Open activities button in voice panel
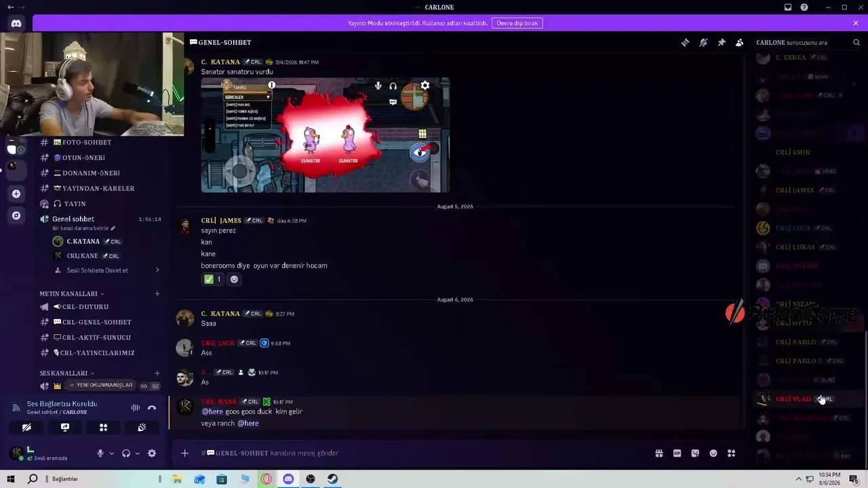Screen dimensions: 868x488 (104, 428)
